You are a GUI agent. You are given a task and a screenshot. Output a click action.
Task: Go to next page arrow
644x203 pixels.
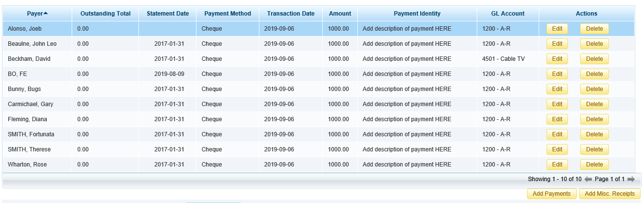tap(631, 179)
